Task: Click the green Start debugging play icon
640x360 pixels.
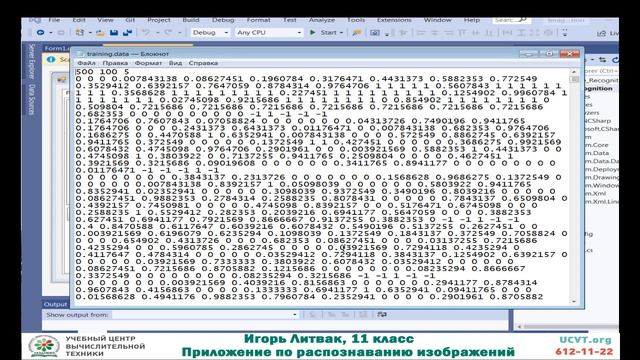Action: 313,32
